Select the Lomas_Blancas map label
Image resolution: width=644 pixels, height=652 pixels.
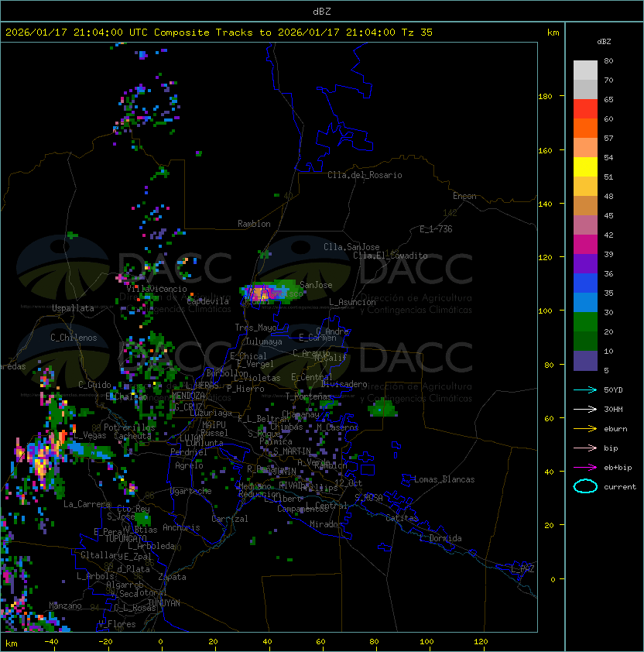point(444,479)
